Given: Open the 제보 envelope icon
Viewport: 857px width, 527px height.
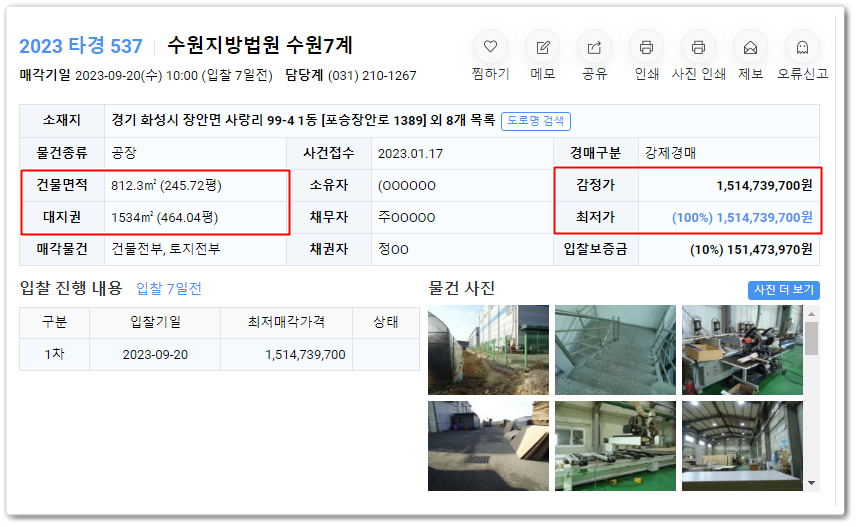Looking at the screenshot, I should coord(750,47).
